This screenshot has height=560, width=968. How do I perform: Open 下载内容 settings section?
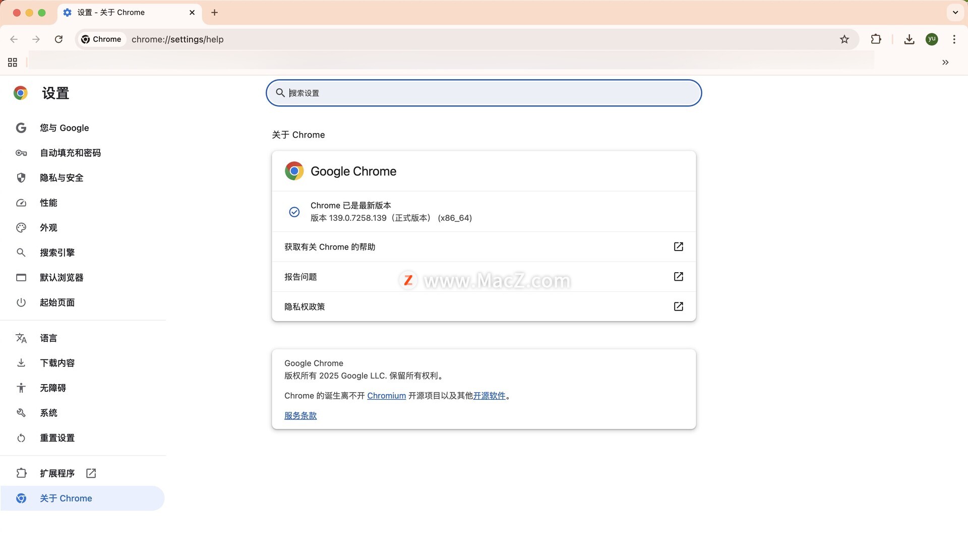tap(83, 363)
